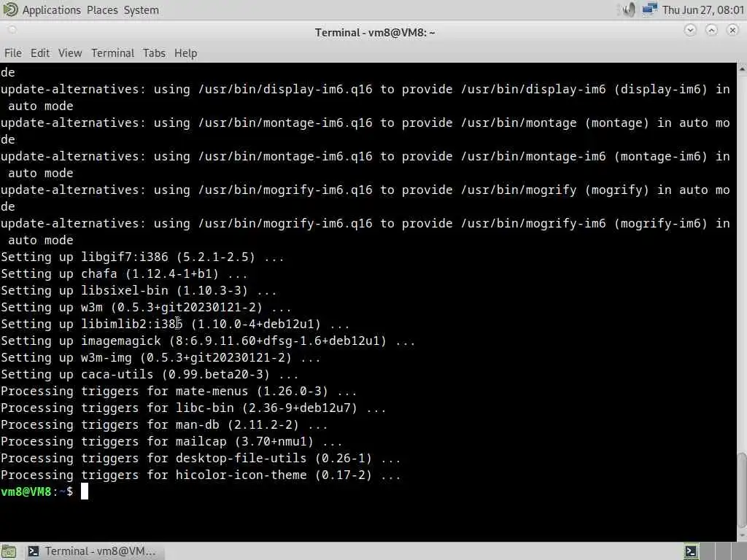Click the line 'Setting up w3m-img'

pyautogui.click(x=160, y=357)
